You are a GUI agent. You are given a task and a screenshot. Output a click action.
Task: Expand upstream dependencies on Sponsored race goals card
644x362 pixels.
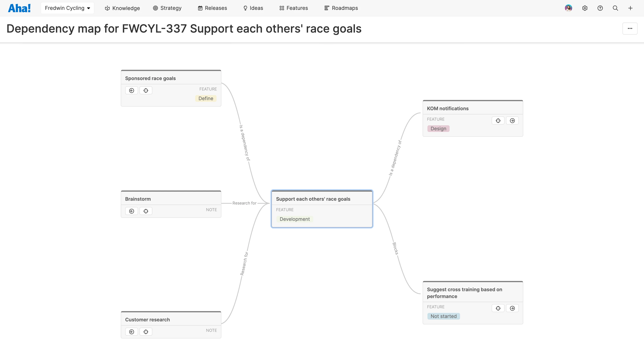pos(131,90)
